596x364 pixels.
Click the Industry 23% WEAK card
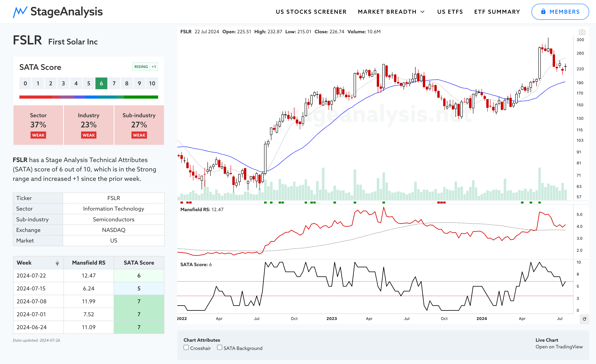[x=89, y=125]
